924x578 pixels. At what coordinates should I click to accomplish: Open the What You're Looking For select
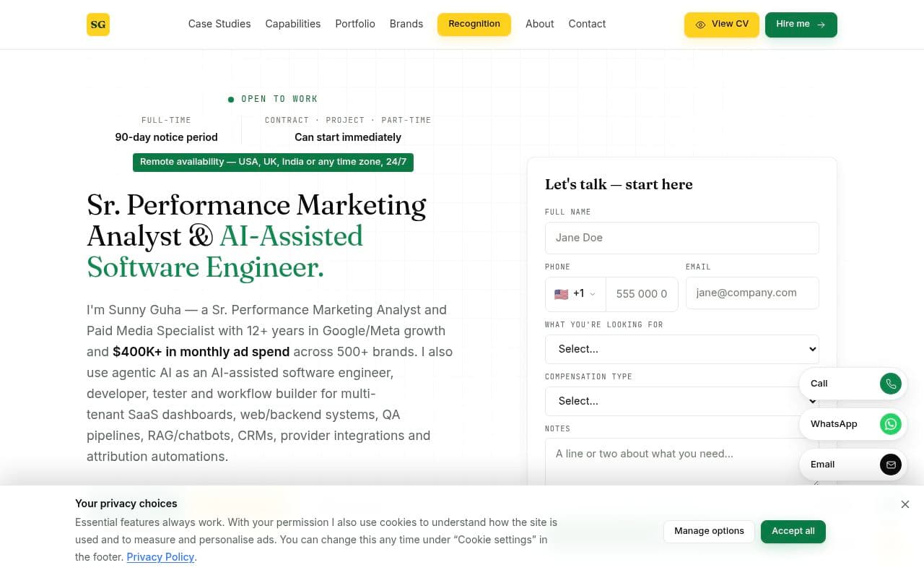[682, 349]
